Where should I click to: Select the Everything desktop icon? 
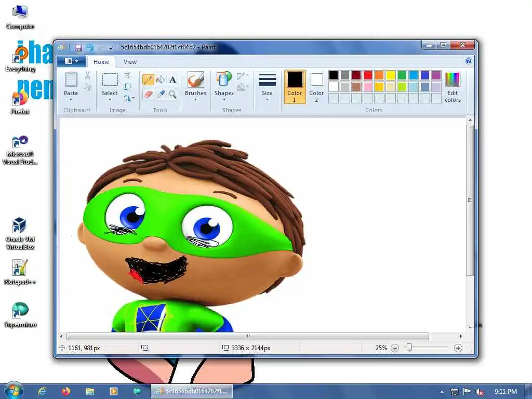pyautogui.click(x=20, y=59)
